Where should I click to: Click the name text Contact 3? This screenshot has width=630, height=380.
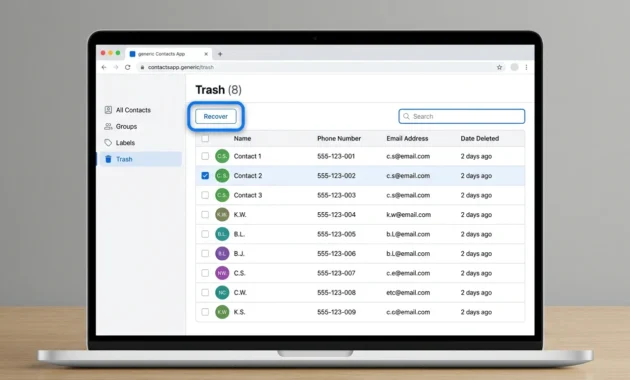248,195
